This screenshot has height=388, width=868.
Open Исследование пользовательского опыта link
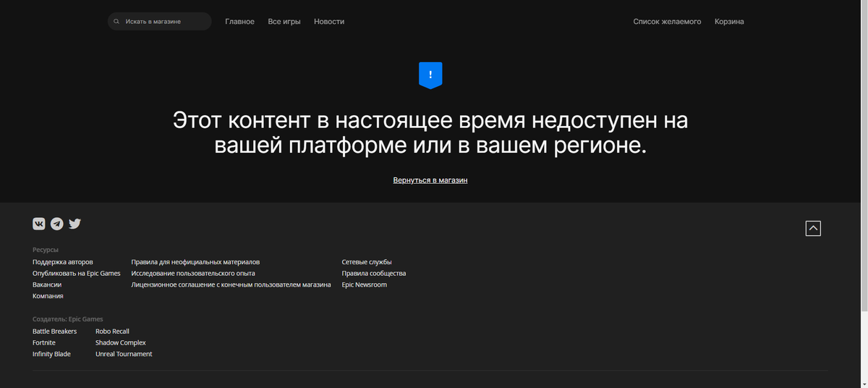pos(193,274)
